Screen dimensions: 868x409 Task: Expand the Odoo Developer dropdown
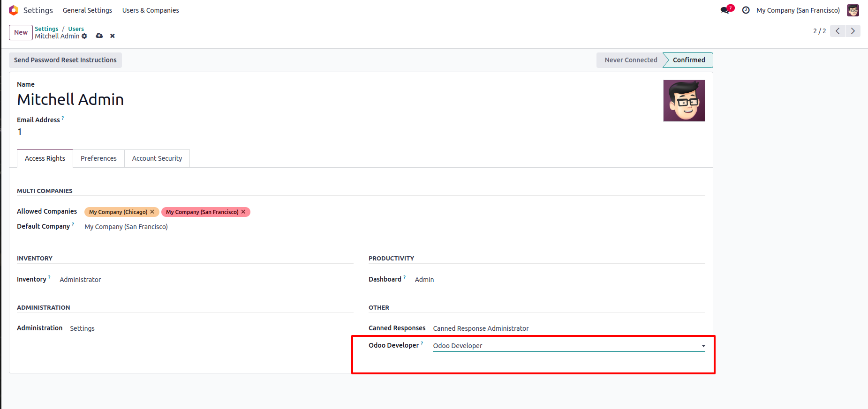pos(703,346)
